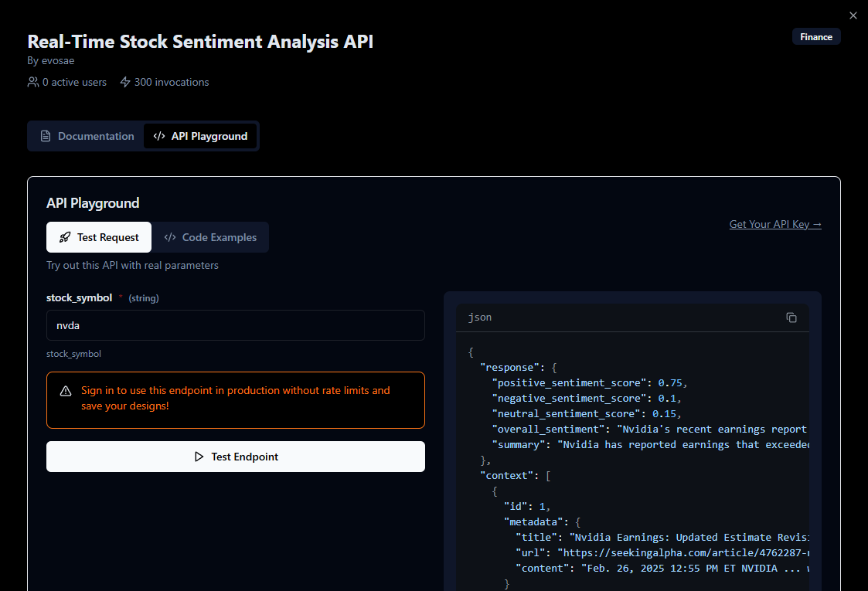Switch to the Documentation tab
The height and width of the screenshot is (591, 868).
(x=87, y=136)
